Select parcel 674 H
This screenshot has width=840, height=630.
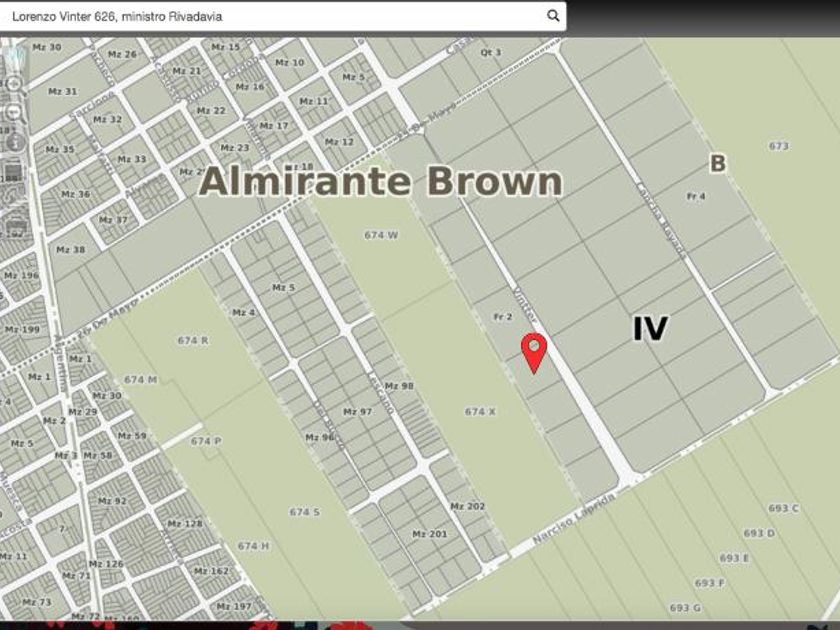[x=253, y=546]
